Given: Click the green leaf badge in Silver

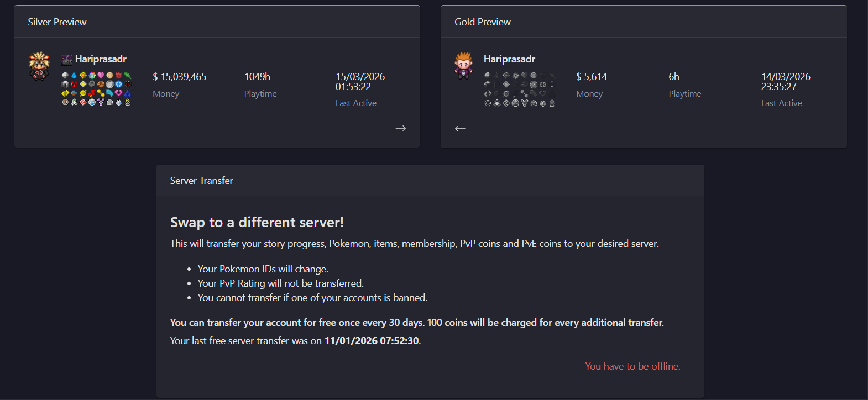Looking at the screenshot, I should pos(127,75).
